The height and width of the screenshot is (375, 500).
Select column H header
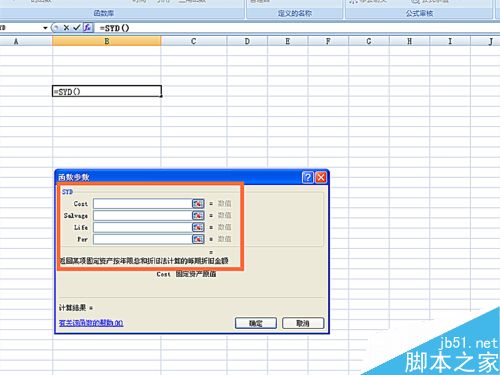click(x=409, y=41)
